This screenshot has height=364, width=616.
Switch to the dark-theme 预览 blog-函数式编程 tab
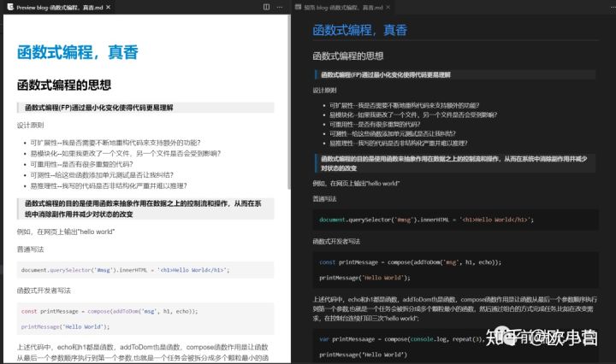pos(342,7)
